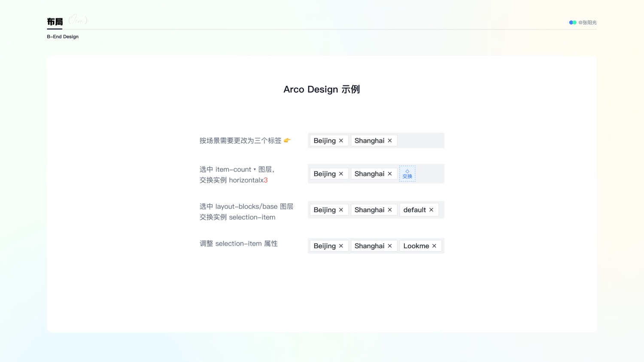Click empty input area of first tag field
Screen dimensions: 644x362
pos(420,141)
